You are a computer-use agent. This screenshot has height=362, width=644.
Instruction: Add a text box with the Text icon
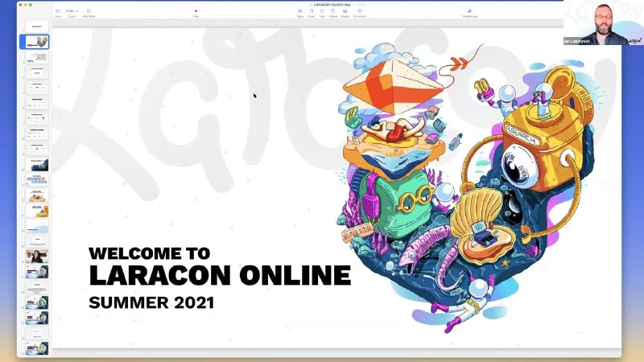click(x=322, y=13)
